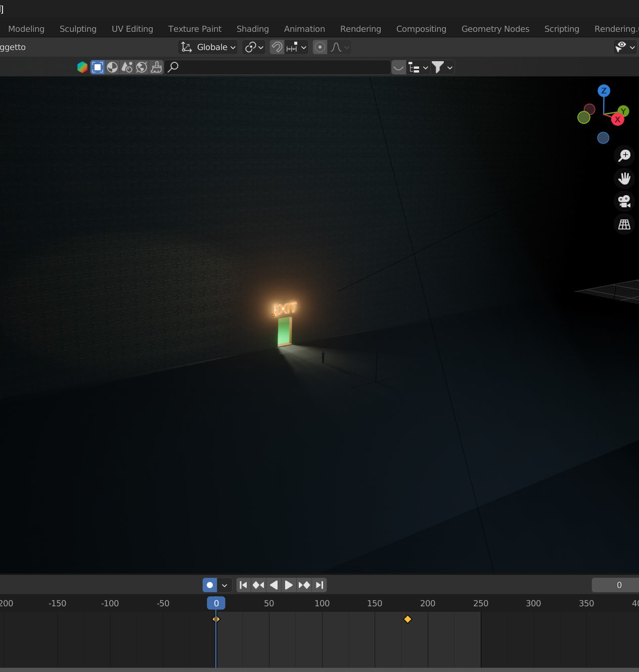This screenshot has width=639, height=672.
Task: Click the frame 100 label on ruler
Action: [x=322, y=603]
